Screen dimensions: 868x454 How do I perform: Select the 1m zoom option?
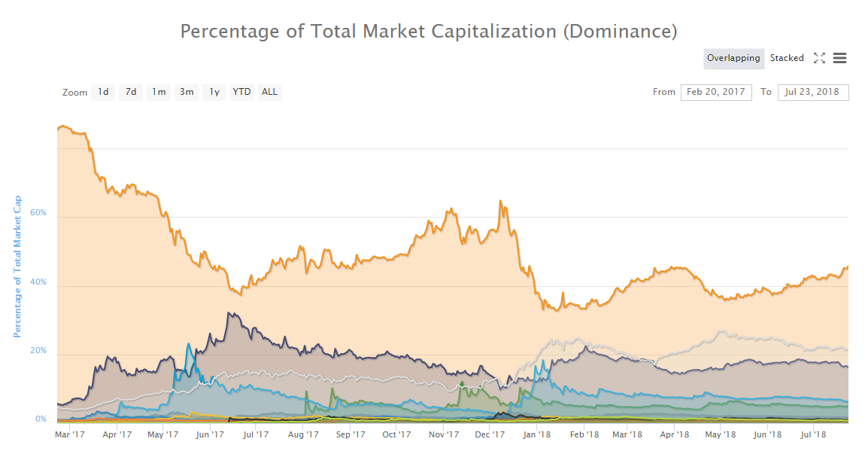(x=159, y=92)
